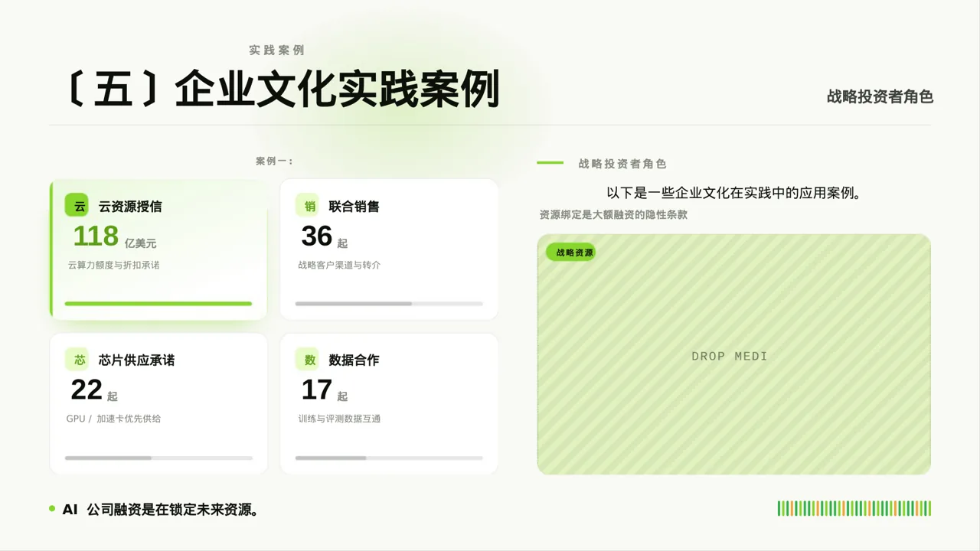Click the number 22

point(87,390)
